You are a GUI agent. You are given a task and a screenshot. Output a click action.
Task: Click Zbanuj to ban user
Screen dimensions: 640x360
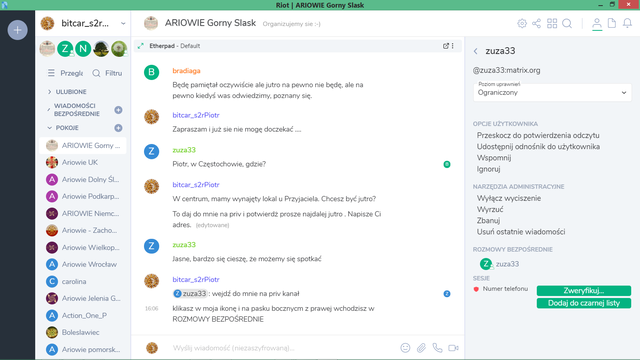pos(488,220)
